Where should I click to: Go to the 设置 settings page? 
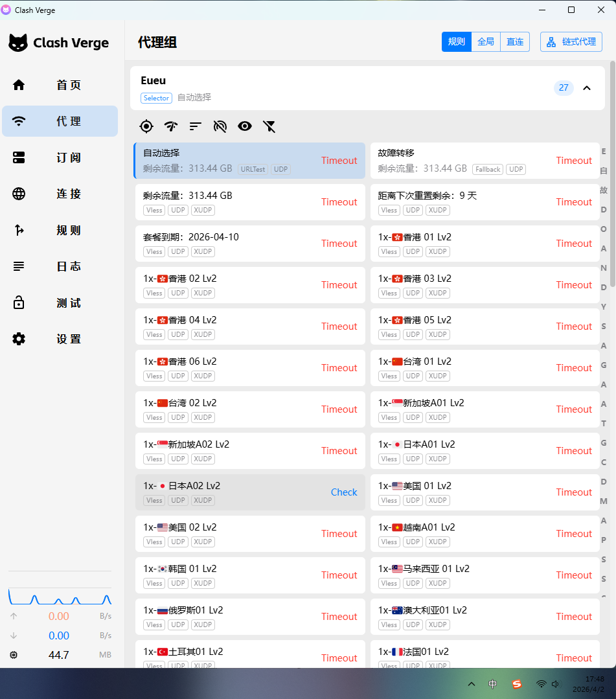(x=60, y=339)
